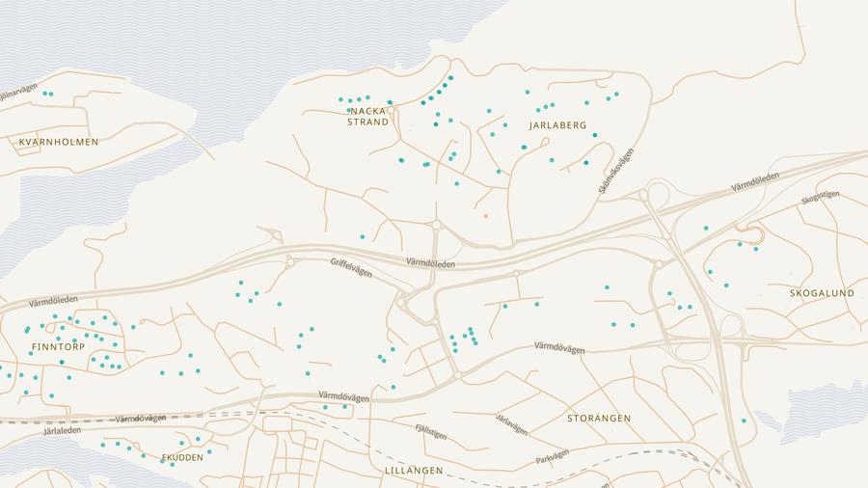Select the Ekudden place label
The image size is (868, 488).
pos(182,458)
